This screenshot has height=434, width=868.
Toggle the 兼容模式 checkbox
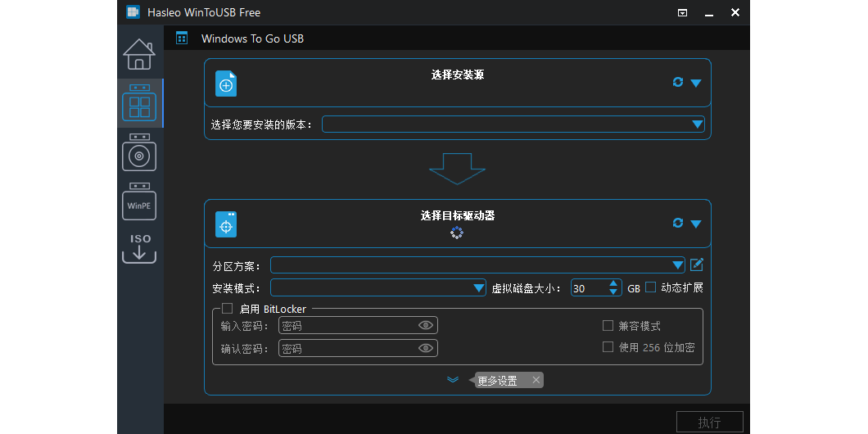pos(608,326)
